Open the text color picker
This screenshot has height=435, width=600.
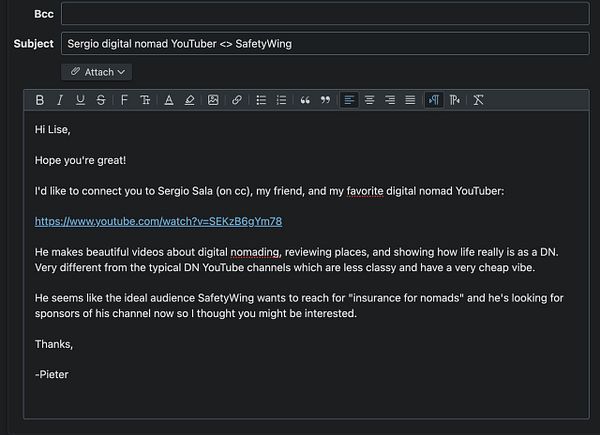(x=168, y=100)
